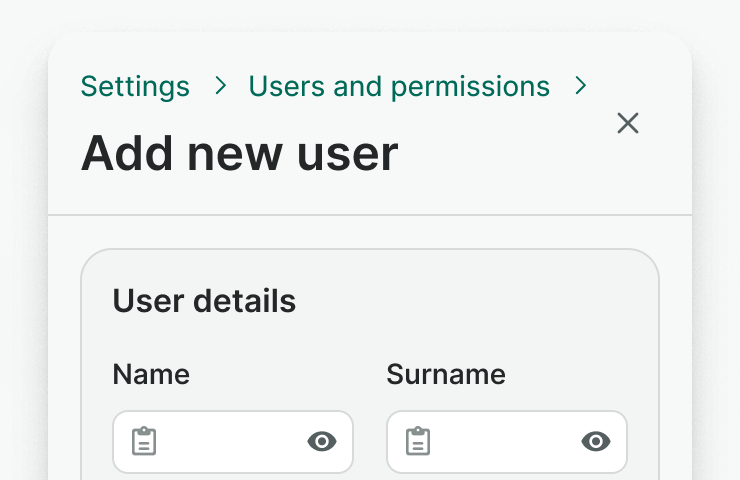Click the chevron after Settings breadcrumb

pyautogui.click(x=220, y=87)
